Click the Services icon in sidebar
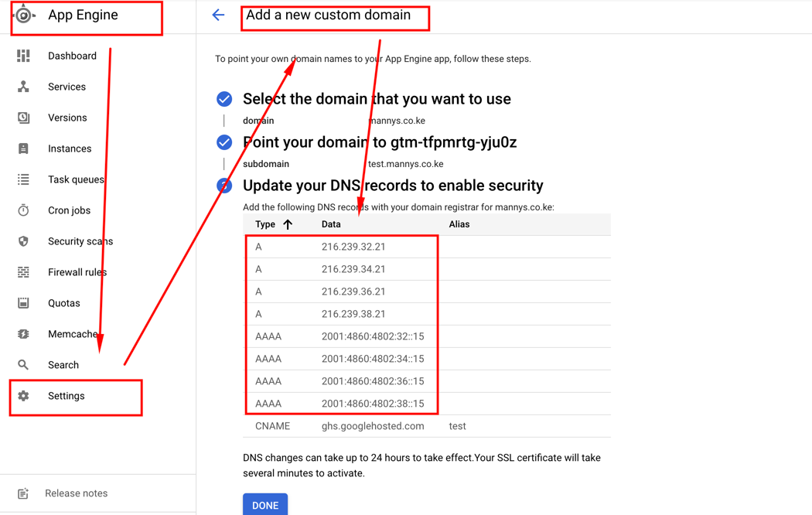812x515 pixels. tap(24, 87)
